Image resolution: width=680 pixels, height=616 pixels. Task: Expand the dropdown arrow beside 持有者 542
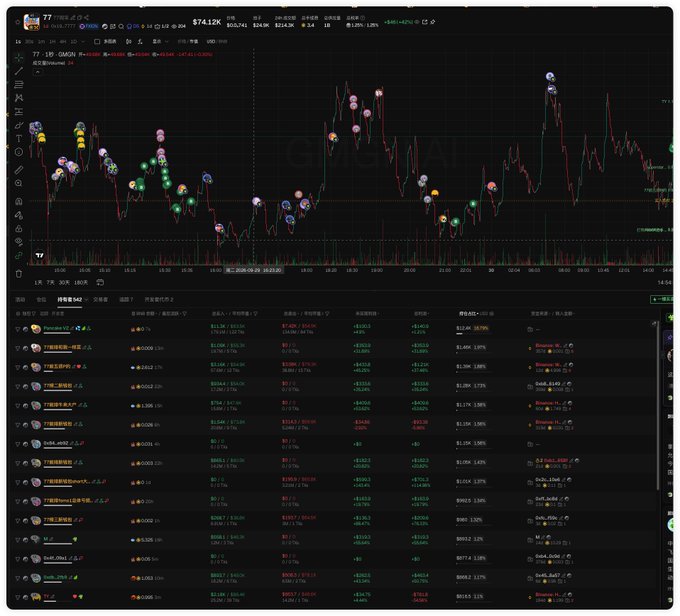[x=86, y=300]
